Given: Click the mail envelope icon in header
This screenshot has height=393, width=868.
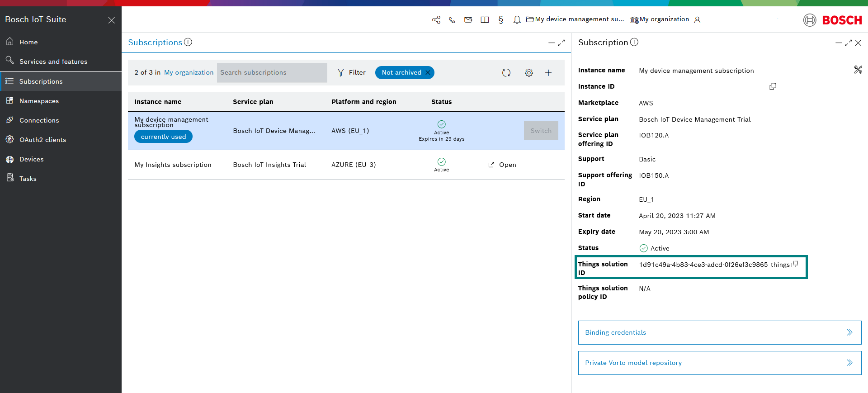Looking at the screenshot, I should 468,20.
